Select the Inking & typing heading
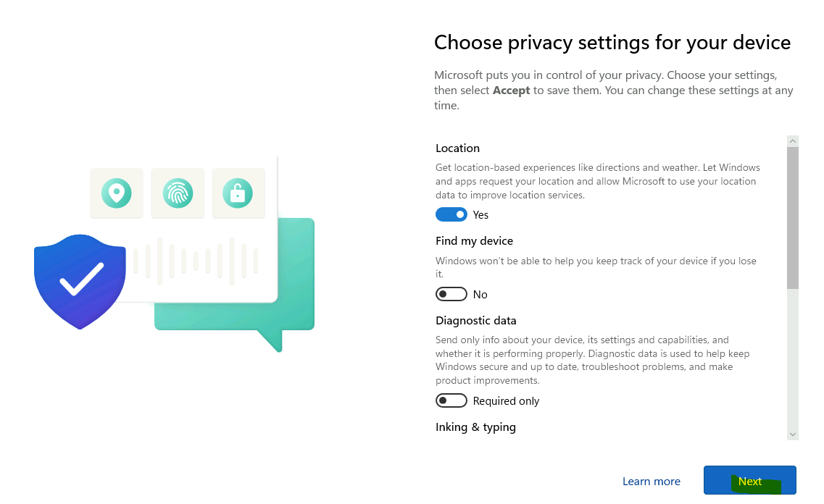 [475, 427]
